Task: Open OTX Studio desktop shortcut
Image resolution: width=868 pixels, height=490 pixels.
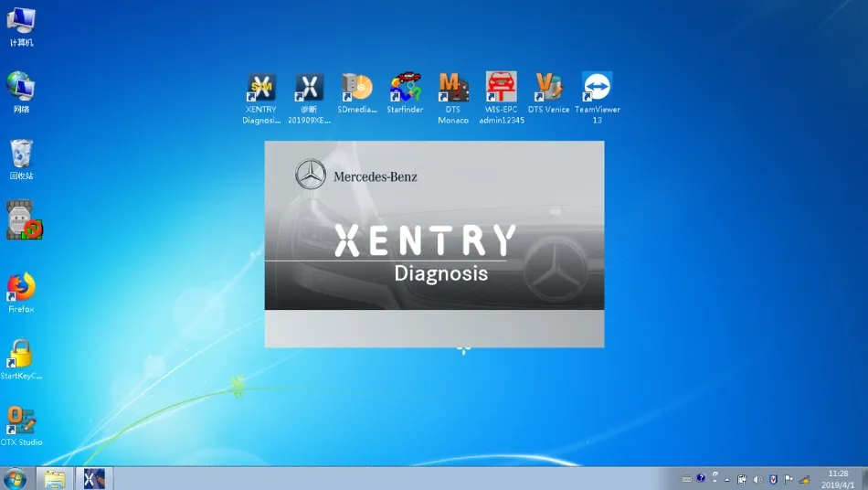Action: (x=20, y=421)
